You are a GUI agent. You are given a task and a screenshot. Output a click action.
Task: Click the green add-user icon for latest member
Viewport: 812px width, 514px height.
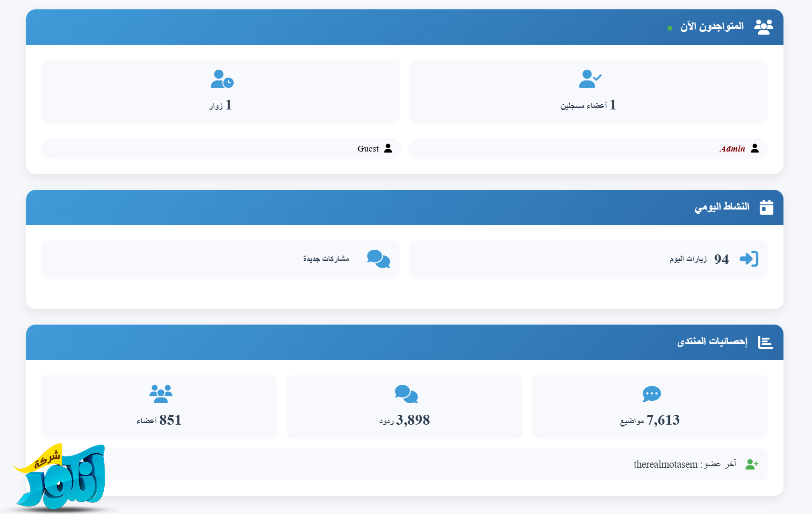coord(752,464)
